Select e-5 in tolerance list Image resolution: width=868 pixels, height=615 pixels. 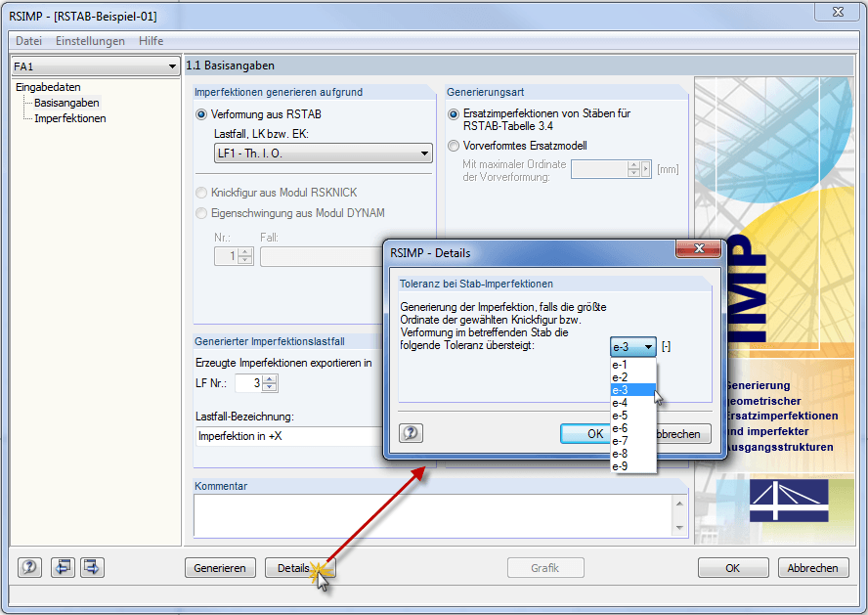pyautogui.click(x=633, y=416)
